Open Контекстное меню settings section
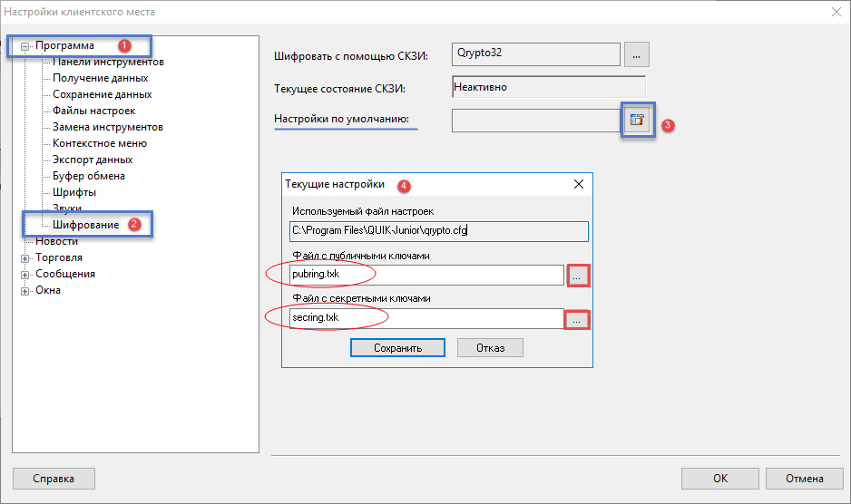 pos(99,143)
